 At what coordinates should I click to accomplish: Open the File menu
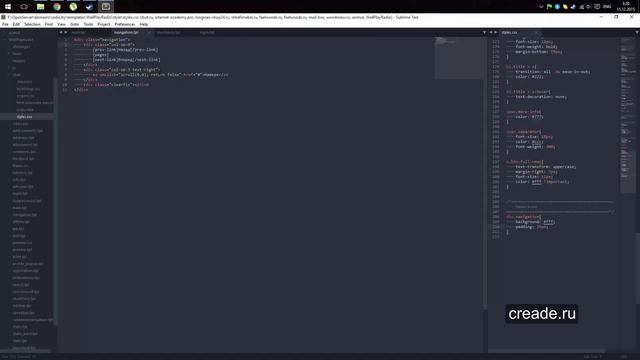click(5, 24)
